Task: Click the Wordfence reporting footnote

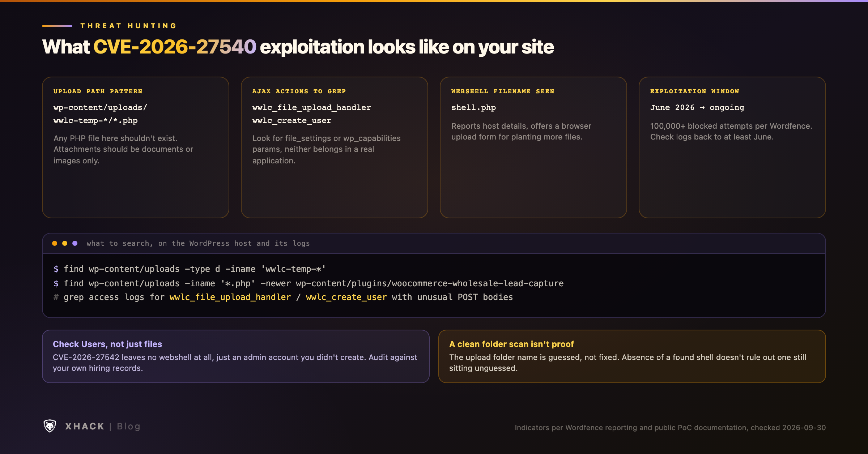Action: [x=670, y=428]
